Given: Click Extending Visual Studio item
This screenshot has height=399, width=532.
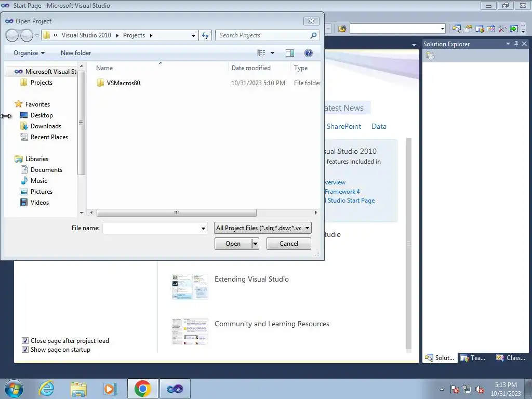Looking at the screenshot, I should [x=251, y=279].
